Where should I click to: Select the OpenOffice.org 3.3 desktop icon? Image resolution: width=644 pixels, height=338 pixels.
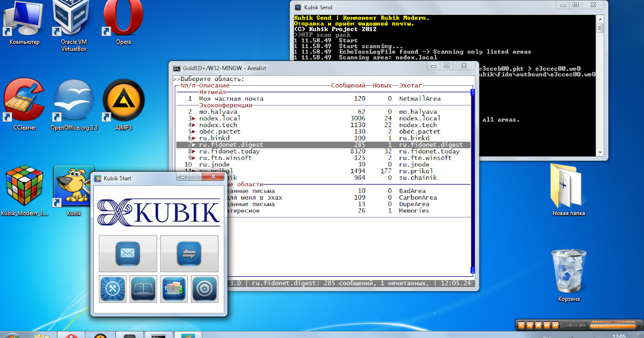click(74, 105)
